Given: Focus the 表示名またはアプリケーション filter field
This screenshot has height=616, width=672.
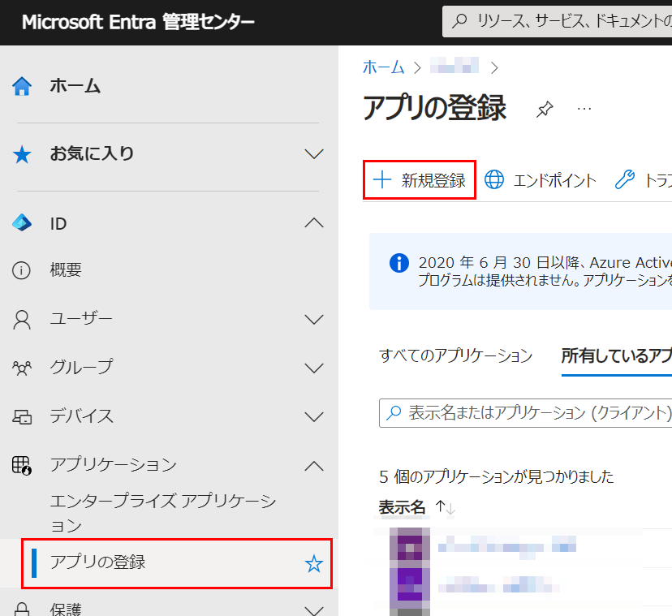Looking at the screenshot, I should coord(525,413).
